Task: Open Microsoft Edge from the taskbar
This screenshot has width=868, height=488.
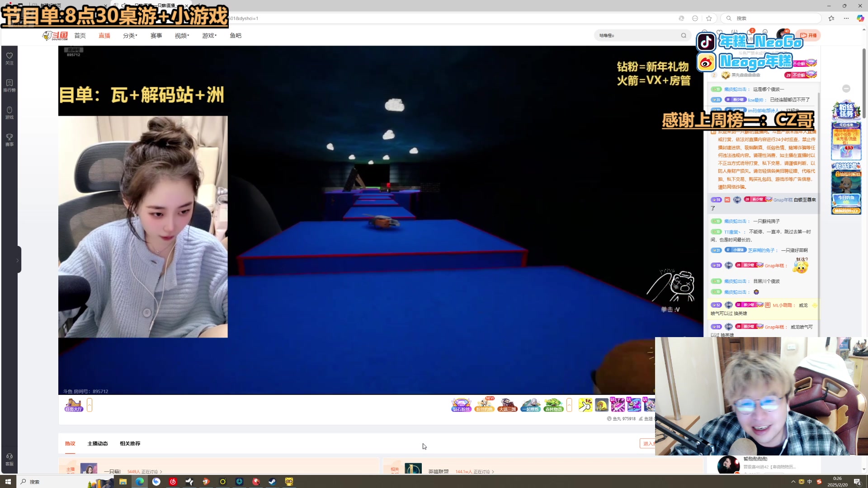Action: pos(140,482)
